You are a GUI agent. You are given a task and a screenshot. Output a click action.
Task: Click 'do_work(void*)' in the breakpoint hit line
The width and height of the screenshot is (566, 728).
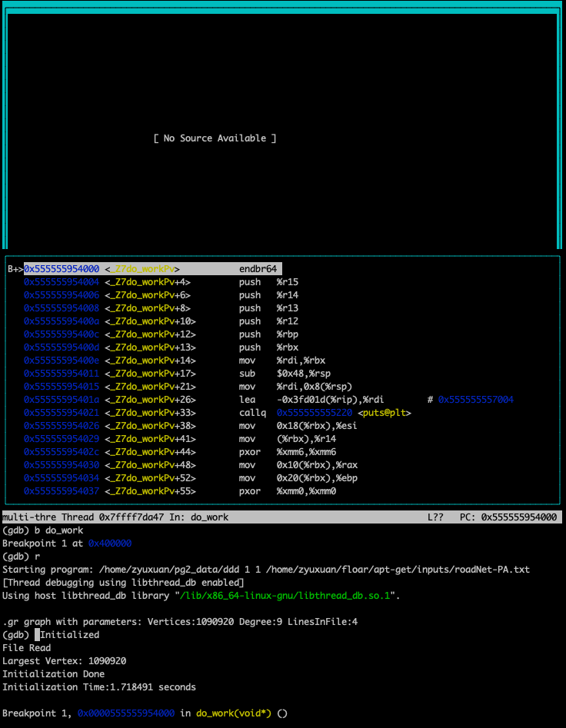234,713
